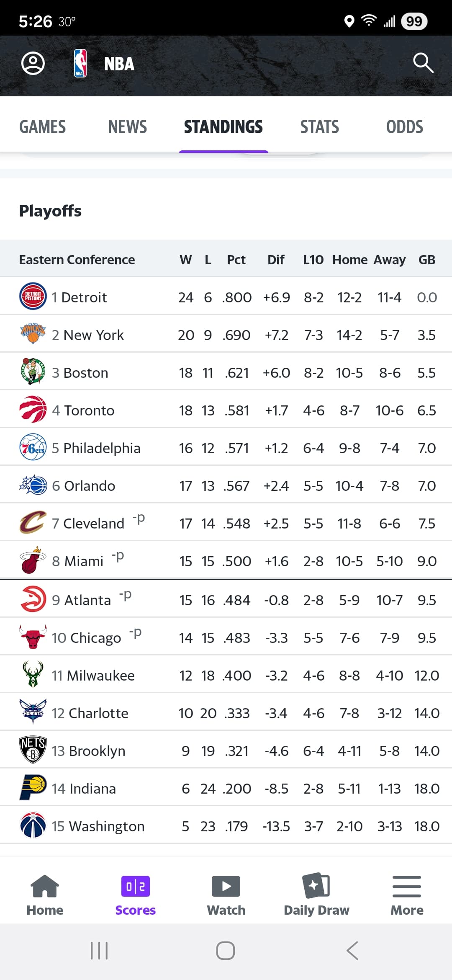Switch to the GAMES tab

(x=43, y=127)
